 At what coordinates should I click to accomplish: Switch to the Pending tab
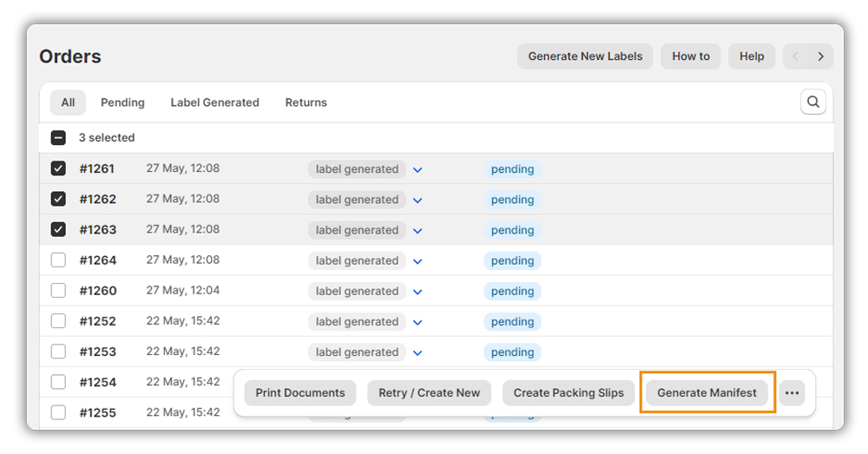coord(122,102)
